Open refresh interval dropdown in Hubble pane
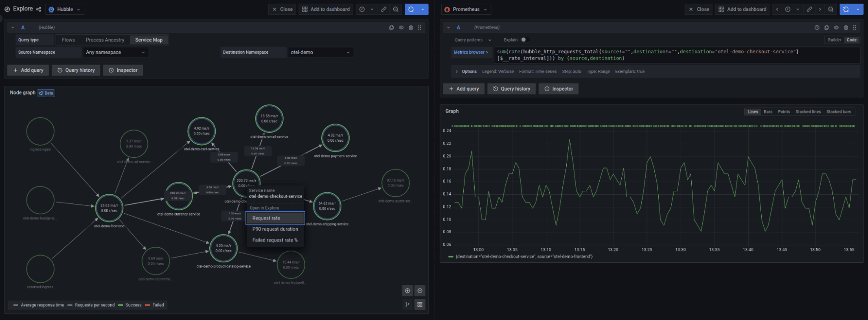The image size is (868, 320). [x=423, y=9]
